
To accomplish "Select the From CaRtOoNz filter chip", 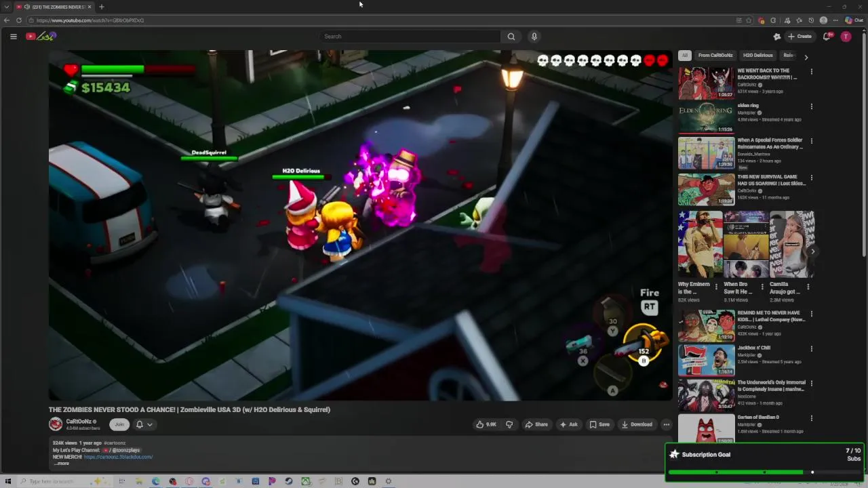I will [x=715, y=56].
